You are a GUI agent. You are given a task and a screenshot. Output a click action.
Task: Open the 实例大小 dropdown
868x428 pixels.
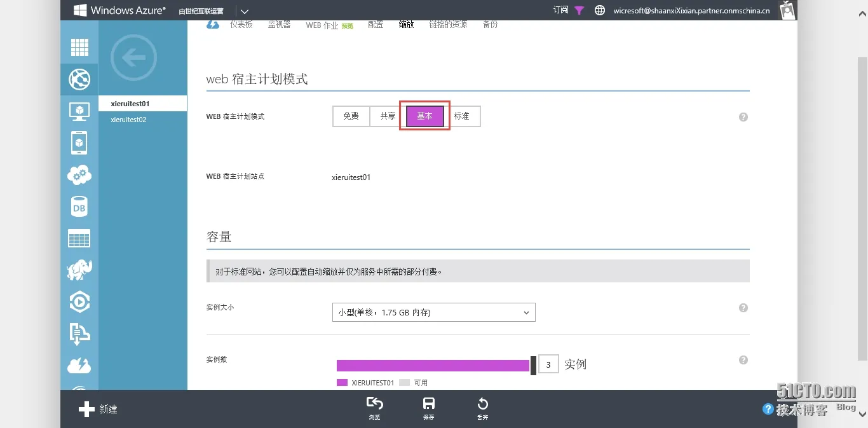[x=434, y=312]
